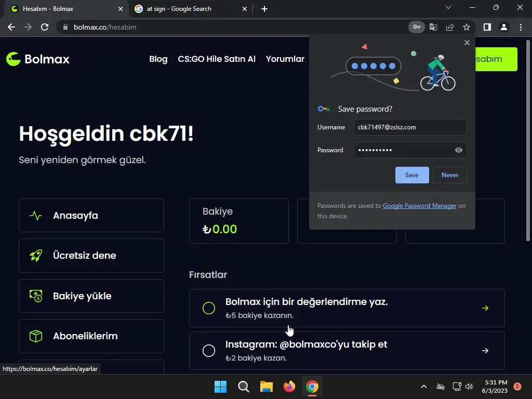Click the share page icon

click(450, 27)
